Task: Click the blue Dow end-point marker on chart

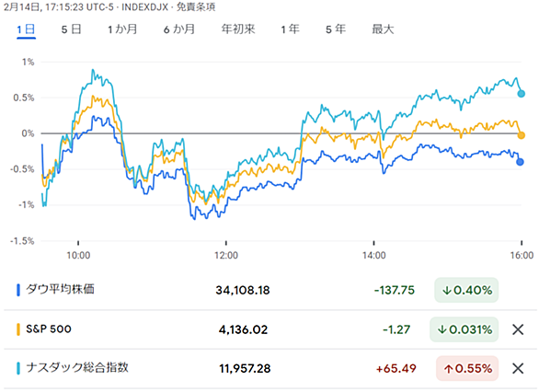Action: (520, 162)
